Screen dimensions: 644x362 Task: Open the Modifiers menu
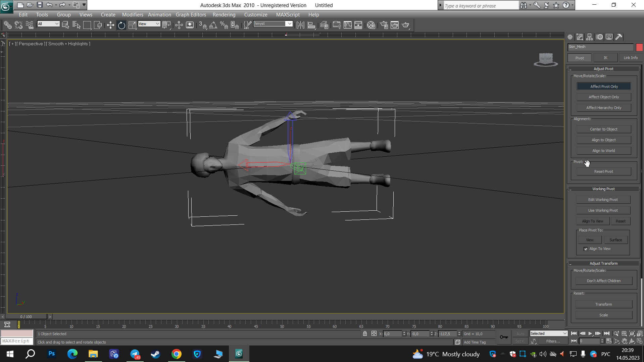(x=132, y=15)
